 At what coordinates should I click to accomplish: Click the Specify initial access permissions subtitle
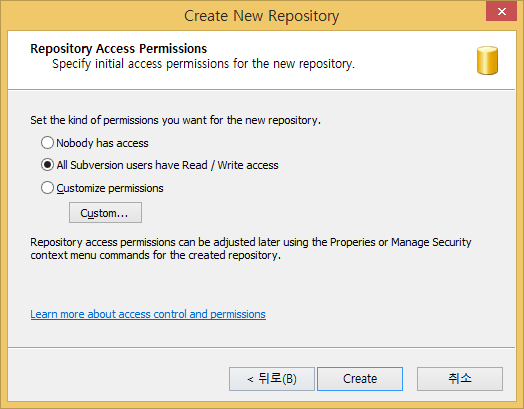tap(204, 63)
